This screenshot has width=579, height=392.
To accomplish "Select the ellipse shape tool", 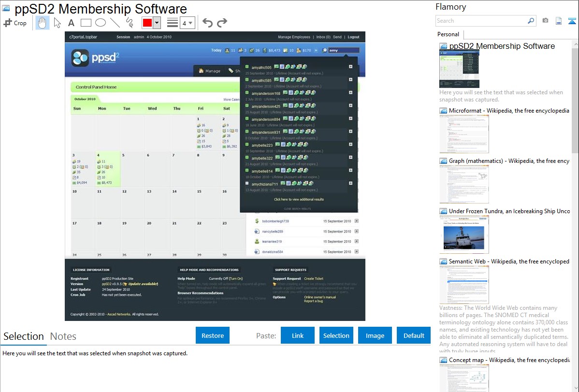I will tap(101, 23).
